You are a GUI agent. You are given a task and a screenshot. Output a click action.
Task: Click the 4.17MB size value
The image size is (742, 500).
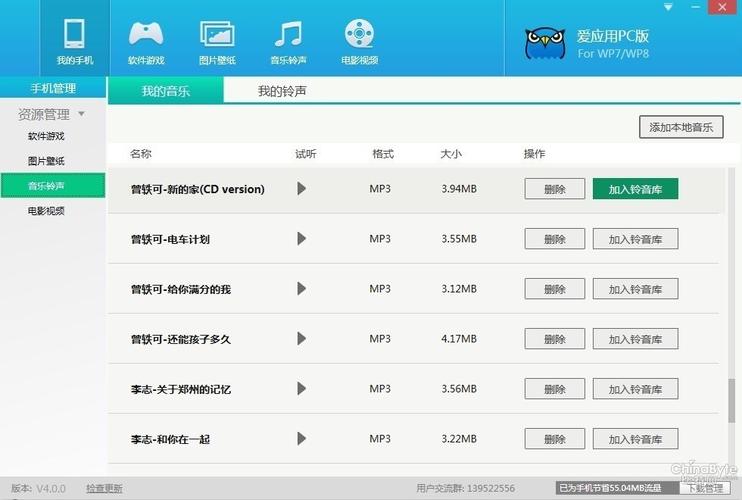coord(459,339)
